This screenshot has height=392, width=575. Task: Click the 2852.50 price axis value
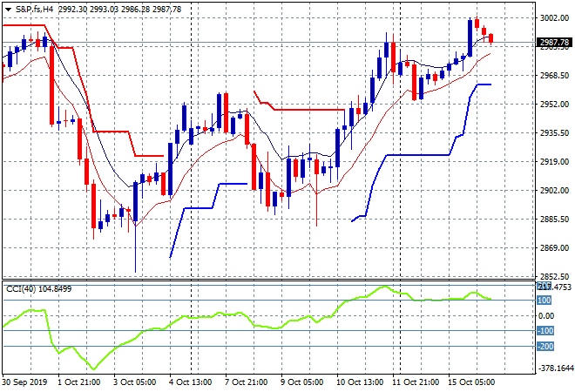(554, 276)
